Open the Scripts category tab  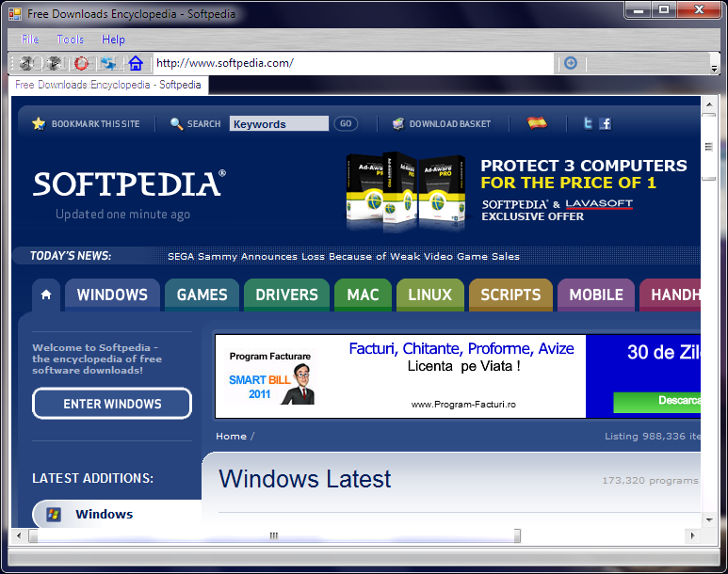tap(510, 295)
